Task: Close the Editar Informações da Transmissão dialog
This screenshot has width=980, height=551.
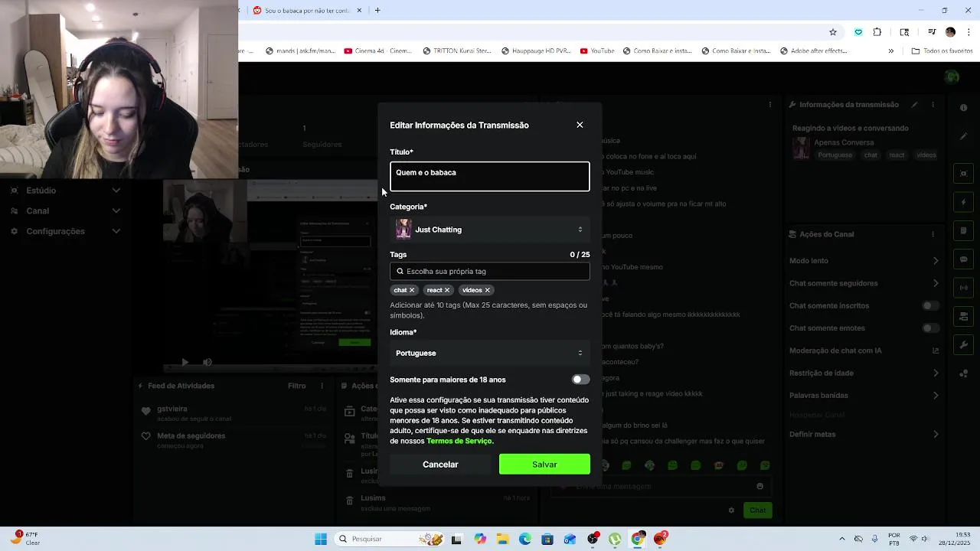Action: pyautogui.click(x=580, y=125)
